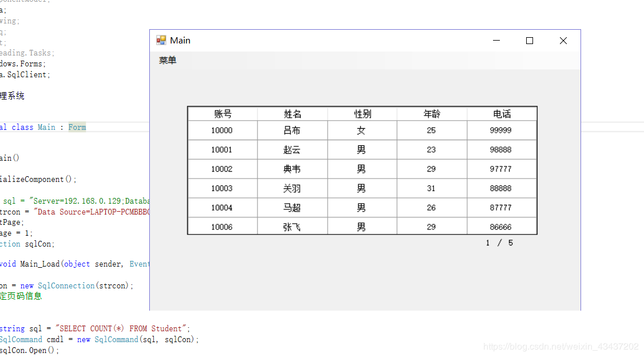
Task: Click the 账号 column header
Action: point(222,114)
